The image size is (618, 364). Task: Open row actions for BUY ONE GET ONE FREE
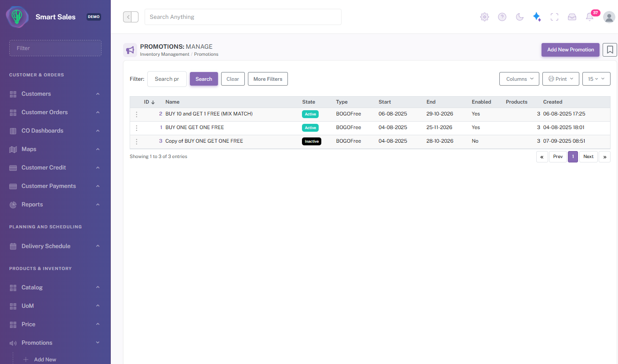pos(136,128)
